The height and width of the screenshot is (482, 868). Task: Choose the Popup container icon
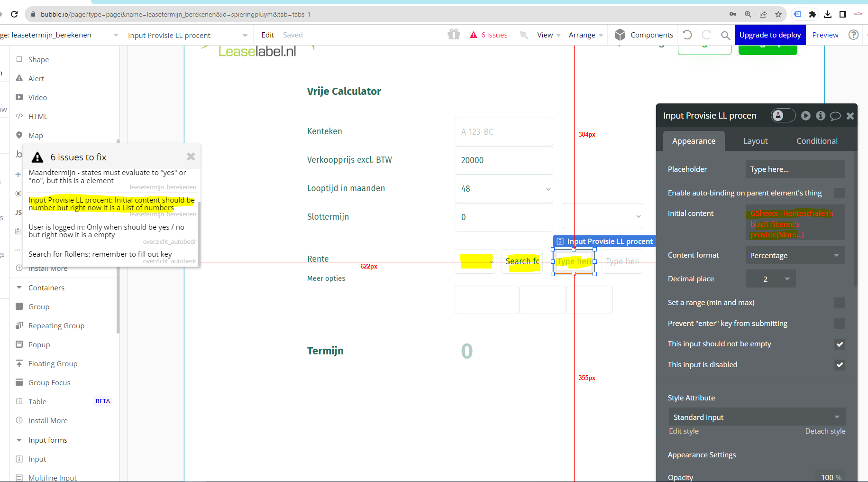pos(19,344)
